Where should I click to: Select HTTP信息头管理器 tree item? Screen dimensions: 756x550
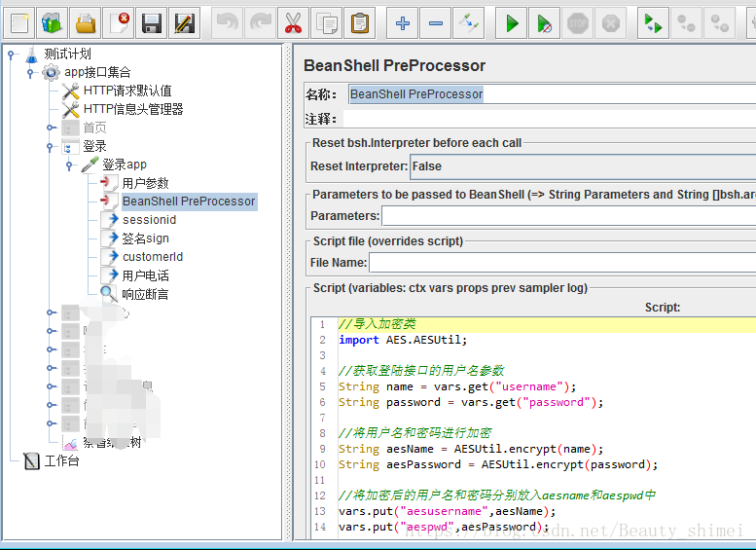pos(133,110)
